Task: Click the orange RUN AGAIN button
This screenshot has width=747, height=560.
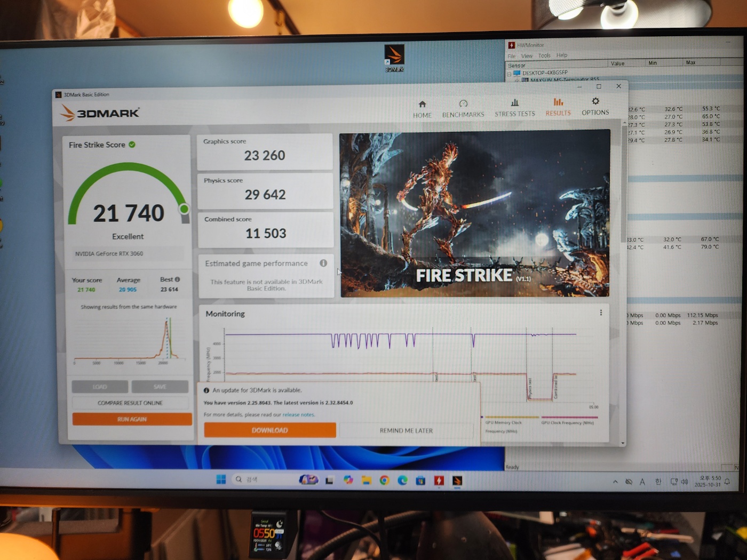Action: 132,419
